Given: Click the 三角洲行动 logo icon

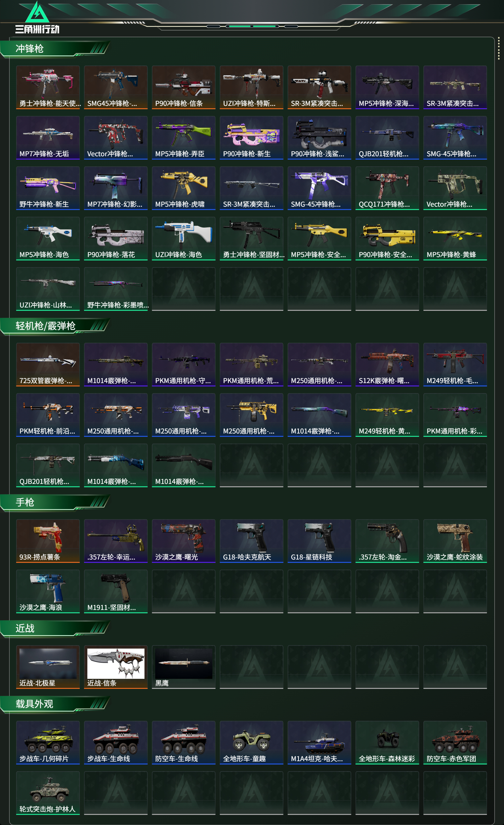Looking at the screenshot, I should (x=37, y=18).
